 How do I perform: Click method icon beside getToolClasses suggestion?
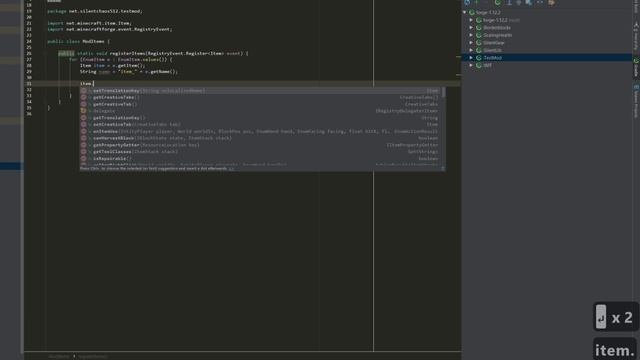pos(84,152)
